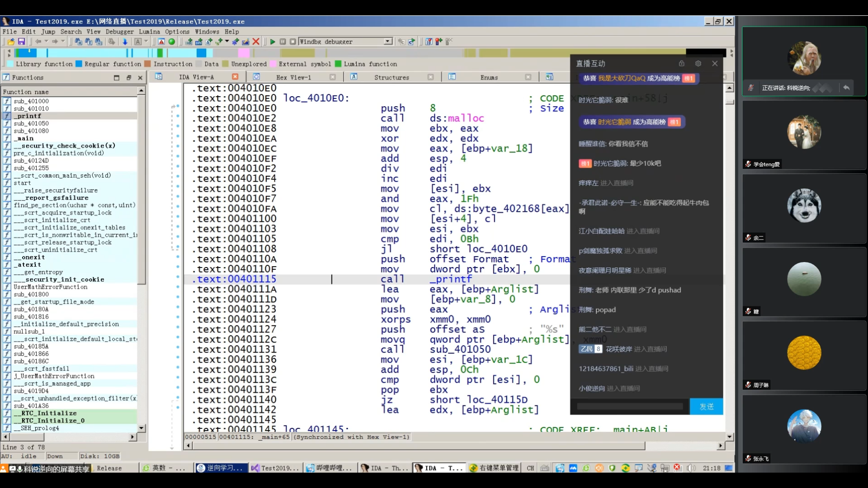Select sub_401050 in the Functions list
The image size is (868, 488).
(31, 123)
